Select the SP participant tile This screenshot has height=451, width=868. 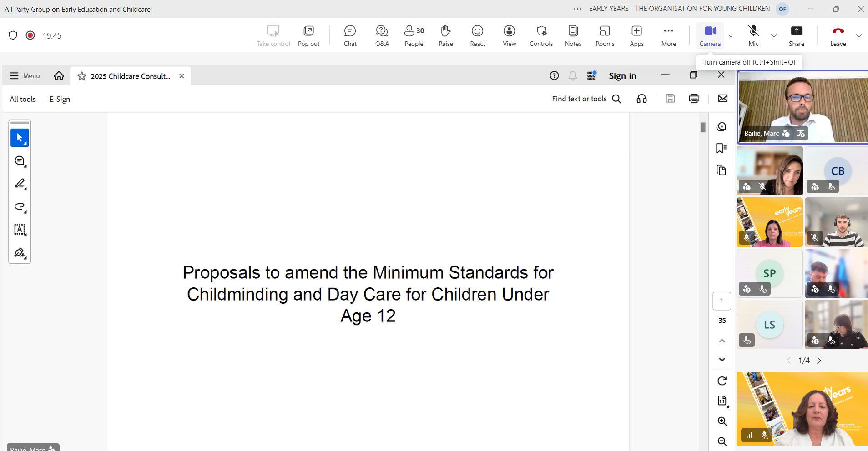click(769, 273)
